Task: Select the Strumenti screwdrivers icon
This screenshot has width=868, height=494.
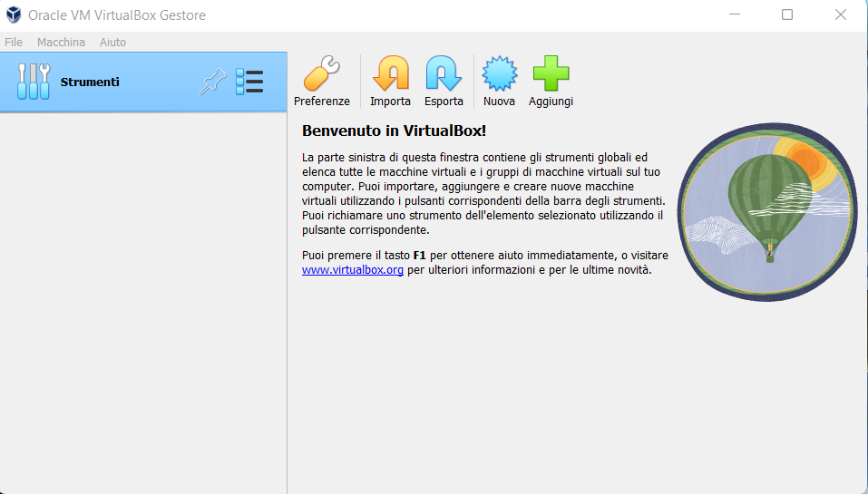Action: click(x=34, y=82)
